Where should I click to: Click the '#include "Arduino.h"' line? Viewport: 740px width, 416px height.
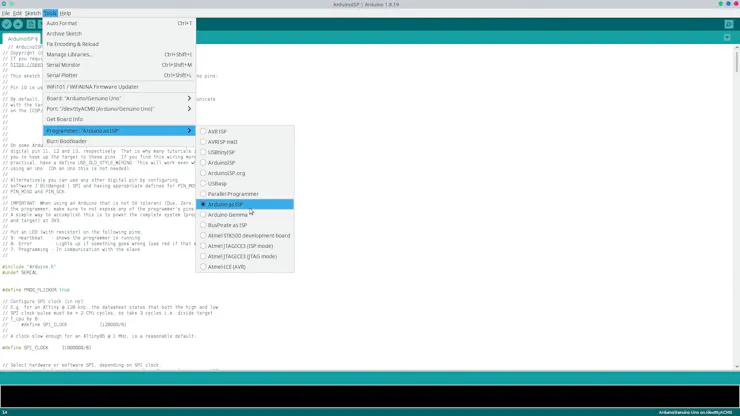29,267
